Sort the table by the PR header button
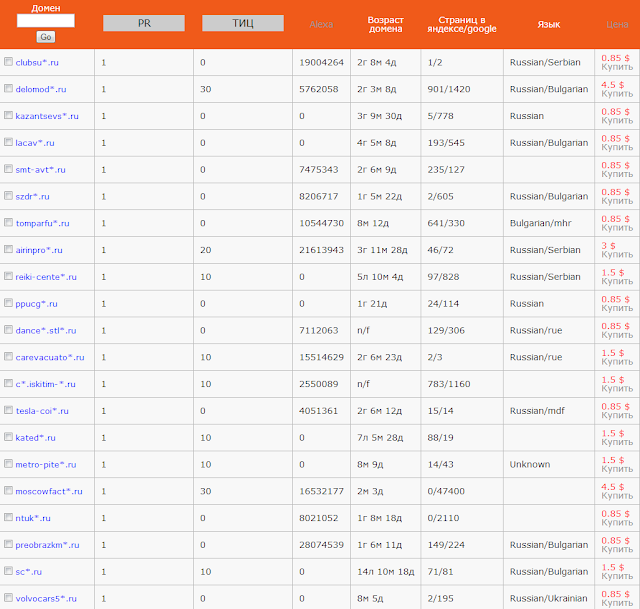Viewport: 640px width, 609px height. (x=144, y=23)
